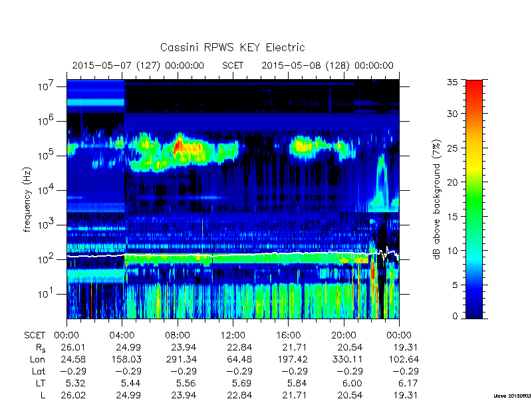Screen dimensions: 532x399
Task: Click the color bar gradient scale
Action: pos(474,199)
